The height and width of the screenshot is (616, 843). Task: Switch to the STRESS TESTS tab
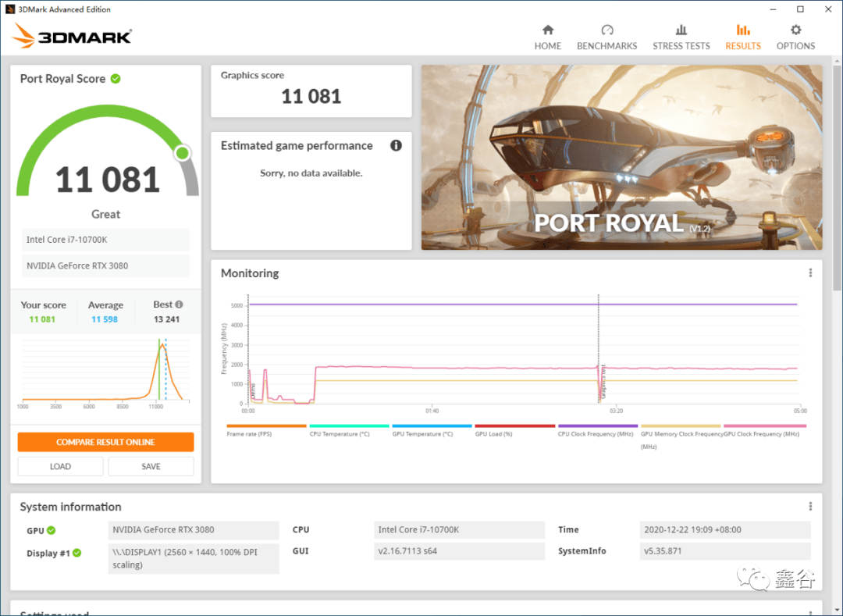(681, 37)
